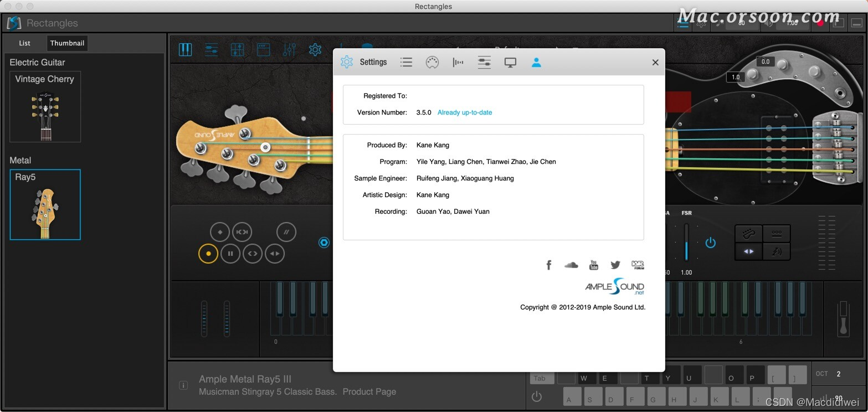The height and width of the screenshot is (412, 868).
Task: Click the 1.0 value box on bass body
Action: pos(736,77)
